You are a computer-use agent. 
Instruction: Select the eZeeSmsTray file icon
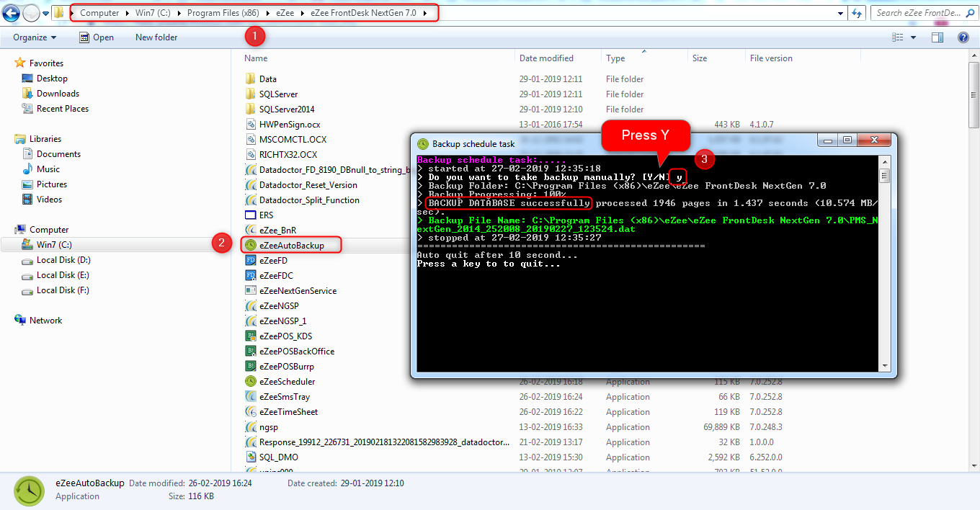[x=251, y=397]
